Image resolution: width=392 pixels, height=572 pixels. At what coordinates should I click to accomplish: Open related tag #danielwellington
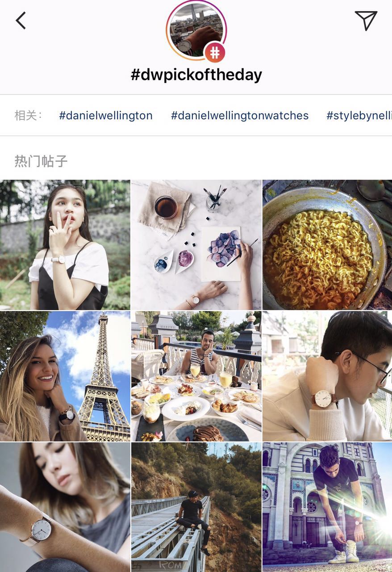tap(106, 115)
